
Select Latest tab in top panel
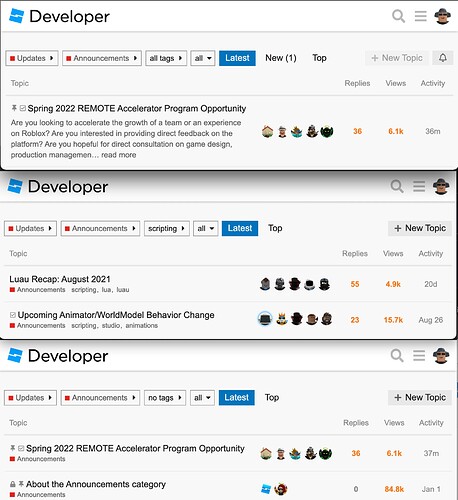point(237,58)
